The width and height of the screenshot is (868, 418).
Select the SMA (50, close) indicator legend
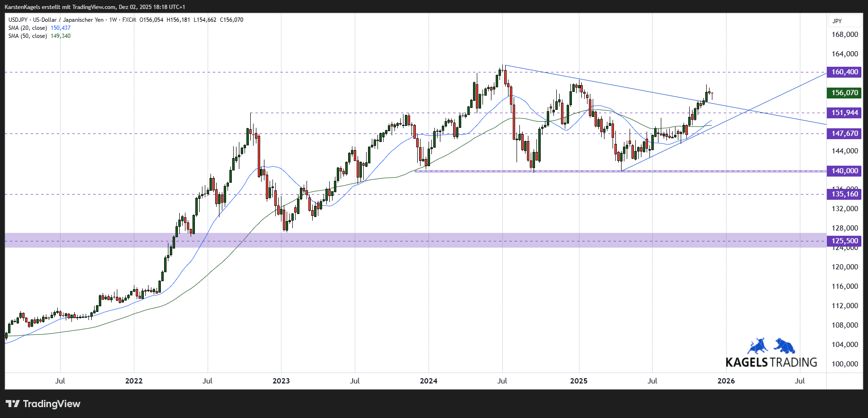[x=28, y=36]
